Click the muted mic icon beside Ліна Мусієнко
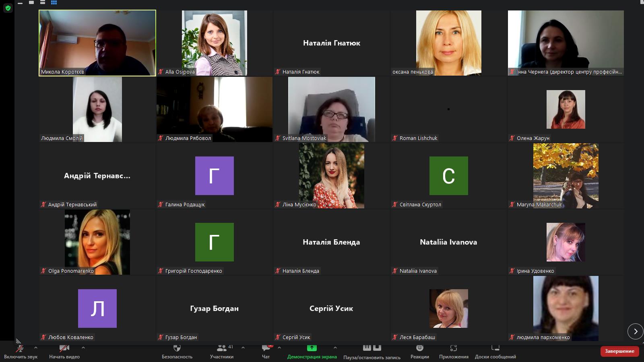This screenshot has height=362, width=644. coord(278,204)
